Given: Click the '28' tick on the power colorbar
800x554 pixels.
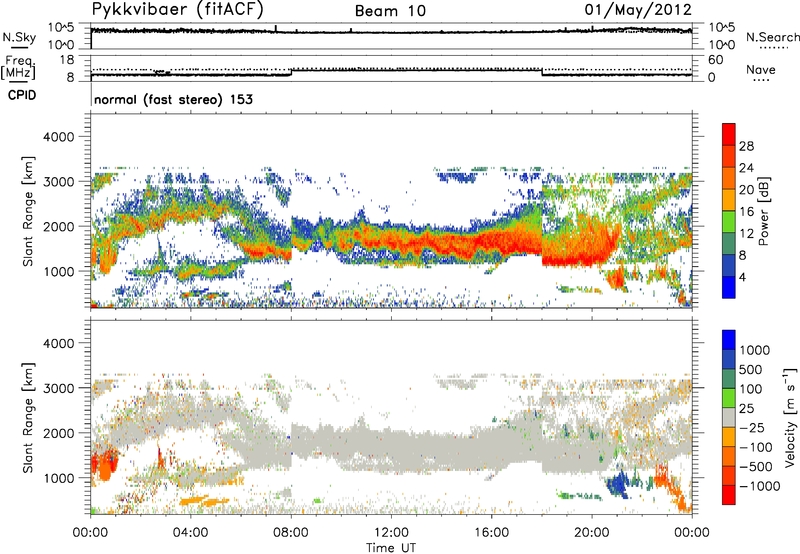Looking at the screenshot, I should click(746, 146).
